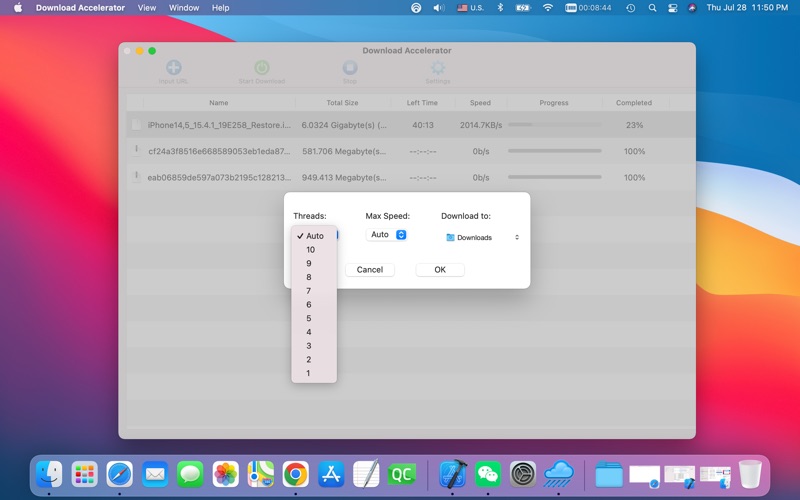Viewport: 800px width, 500px height.
Task: Click the Left Time column header
Action: (x=422, y=103)
